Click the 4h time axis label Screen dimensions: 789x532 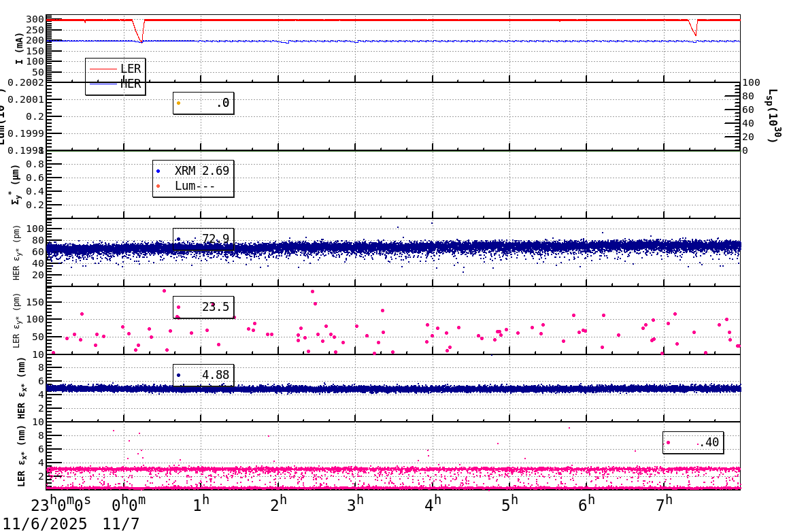point(433,504)
